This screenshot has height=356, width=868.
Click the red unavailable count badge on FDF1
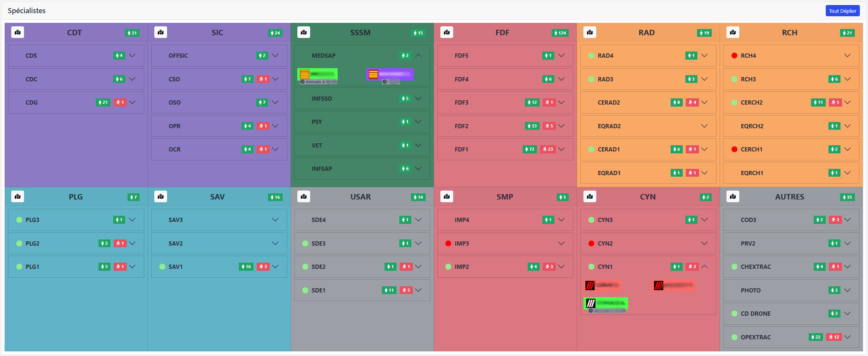click(x=548, y=149)
